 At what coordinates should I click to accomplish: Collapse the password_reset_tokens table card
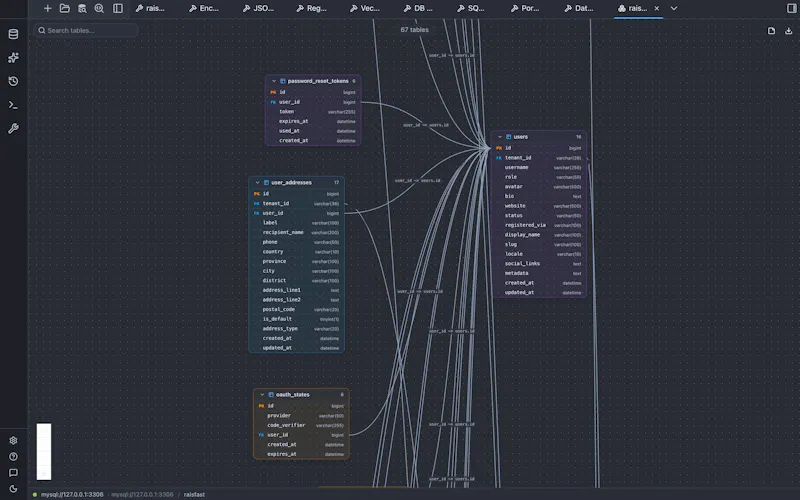click(274, 81)
